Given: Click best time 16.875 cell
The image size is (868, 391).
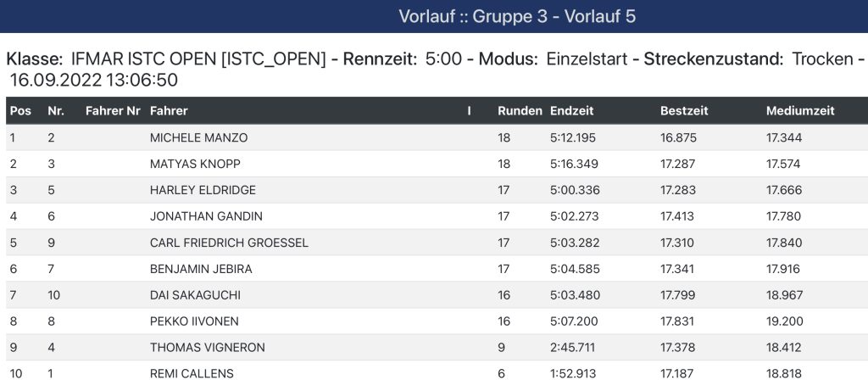Looking at the screenshot, I should pyautogui.click(x=678, y=138).
